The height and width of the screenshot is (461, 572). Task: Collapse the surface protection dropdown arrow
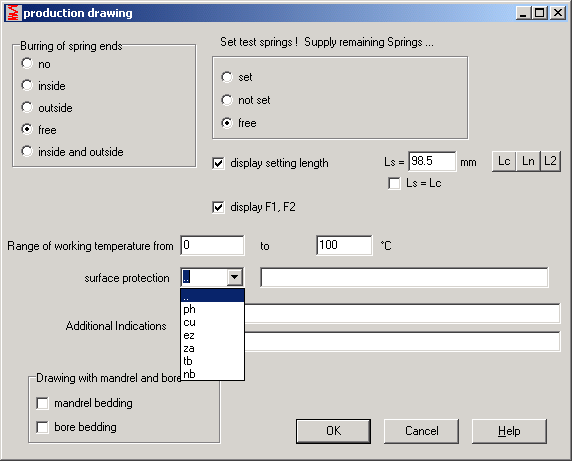click(235, 278)
